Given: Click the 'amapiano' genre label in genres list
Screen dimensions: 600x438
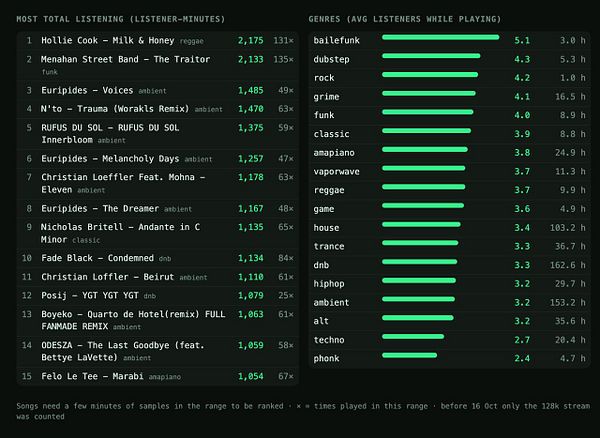Looking at the screenshot, I should (x=334, y=153).
